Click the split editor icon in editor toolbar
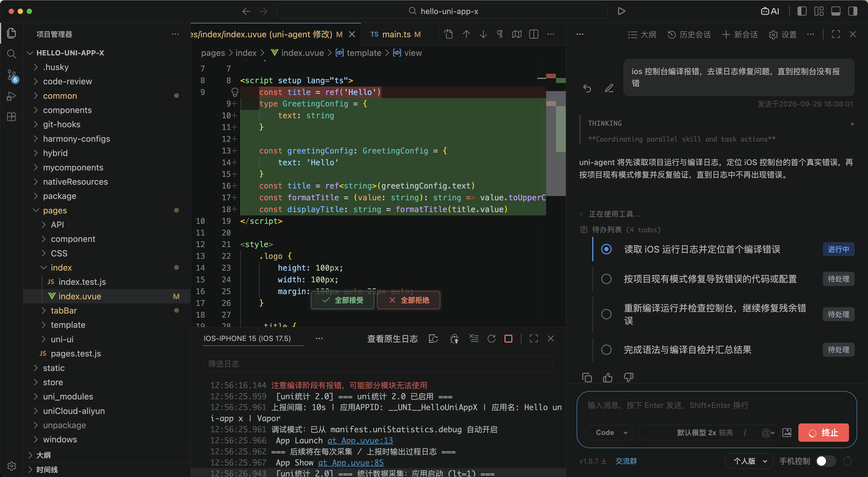Viewport: 868px width, 477px height. 534,34
